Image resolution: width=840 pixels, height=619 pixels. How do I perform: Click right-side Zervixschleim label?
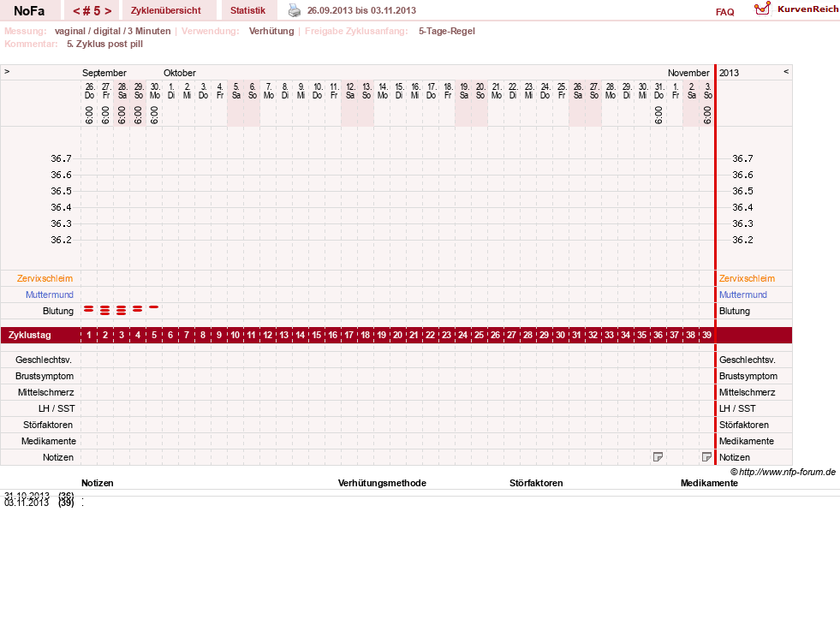click(747, 278)
